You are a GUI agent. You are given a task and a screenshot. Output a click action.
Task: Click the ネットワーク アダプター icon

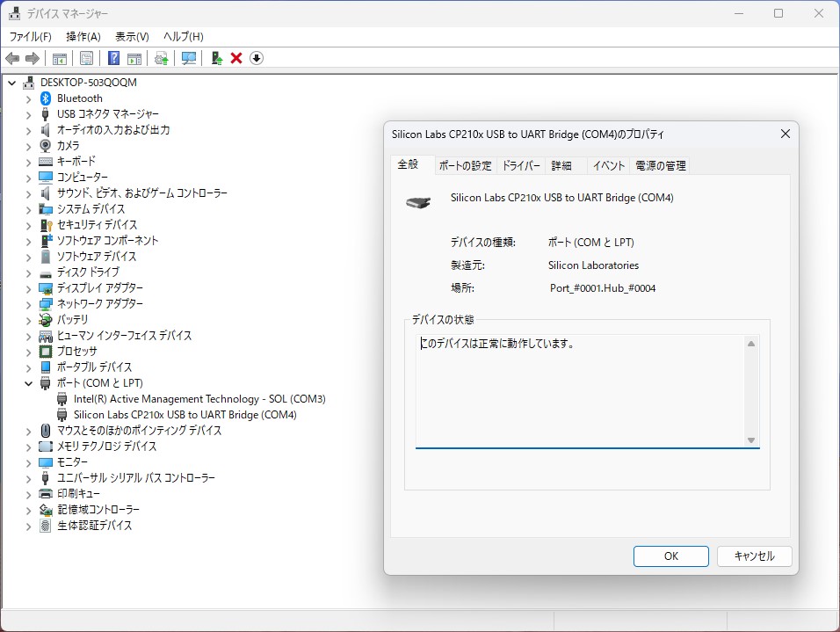pyautogui.click(x=46, y=304)
